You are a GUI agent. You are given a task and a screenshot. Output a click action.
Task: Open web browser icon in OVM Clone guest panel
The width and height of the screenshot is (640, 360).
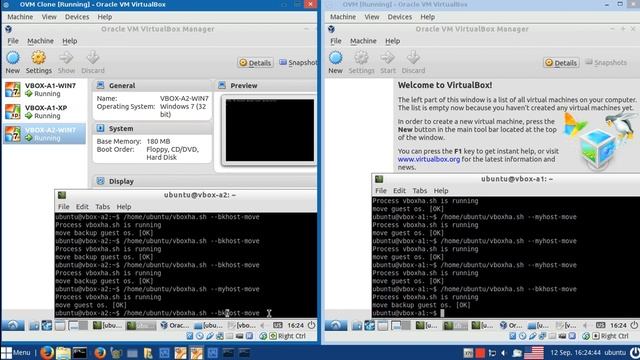click(47, 325)
